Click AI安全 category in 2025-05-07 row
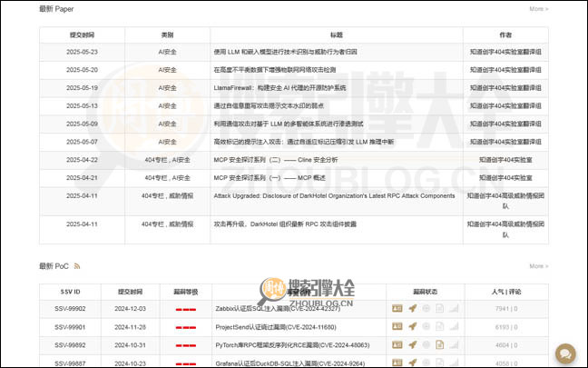 point(167,142)
